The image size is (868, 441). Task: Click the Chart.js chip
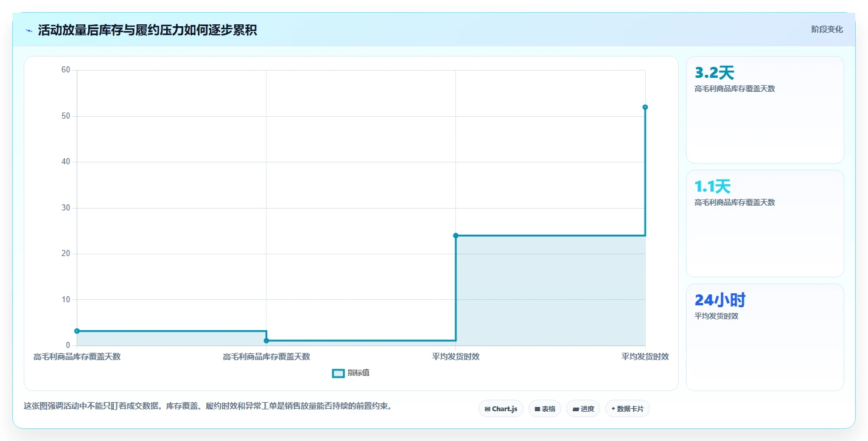[x=501, y=409]
